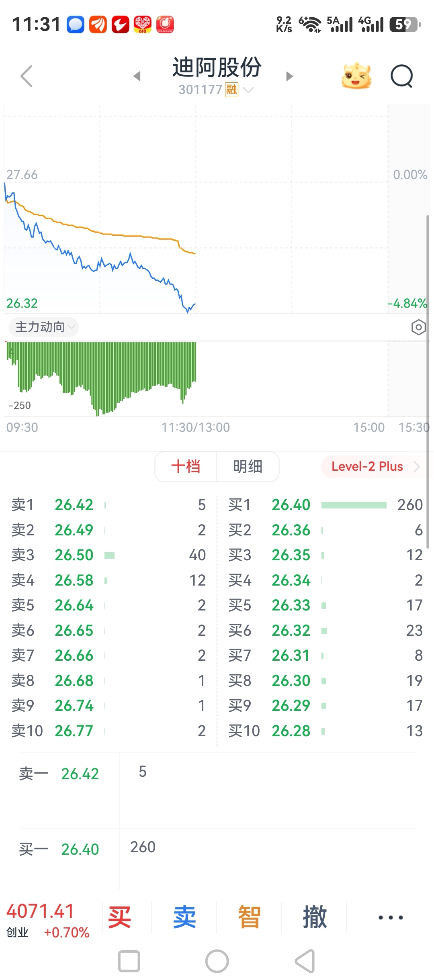Open Android recent apps square button
The height and width of the screenshot is (980, 434).
[x=129, y=961]
